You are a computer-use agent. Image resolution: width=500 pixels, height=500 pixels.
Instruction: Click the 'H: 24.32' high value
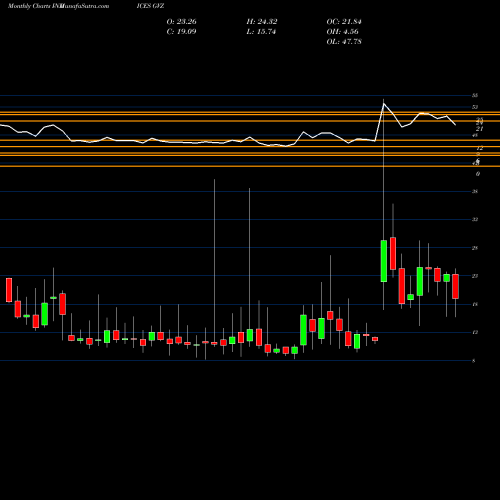click(262, 22)
